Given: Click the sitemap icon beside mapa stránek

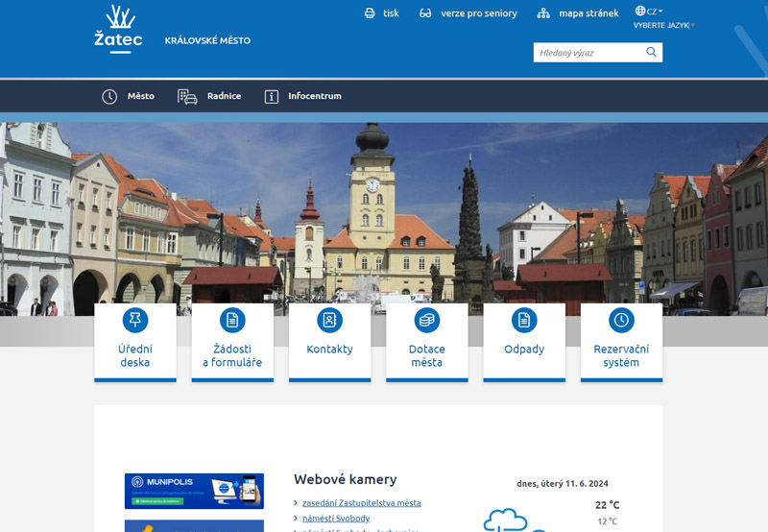Looking at the screenshot, I should [543, 13].
